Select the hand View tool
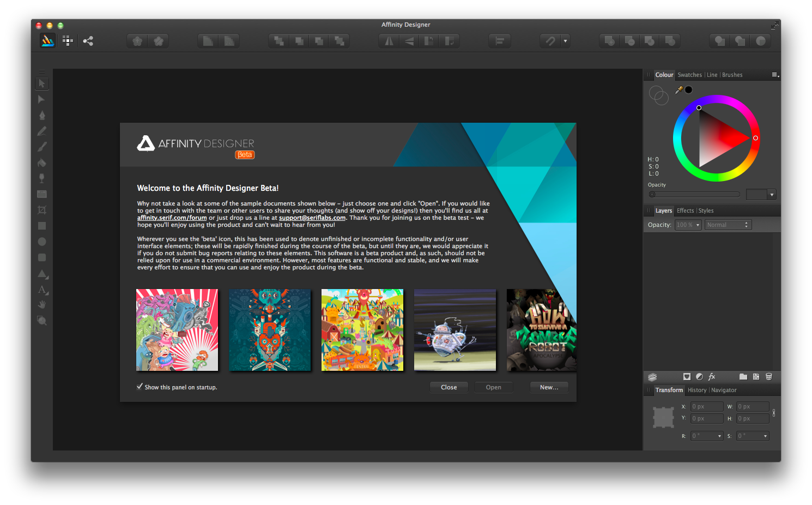This screenshot has width=812, height=505. tap(41, 305)
